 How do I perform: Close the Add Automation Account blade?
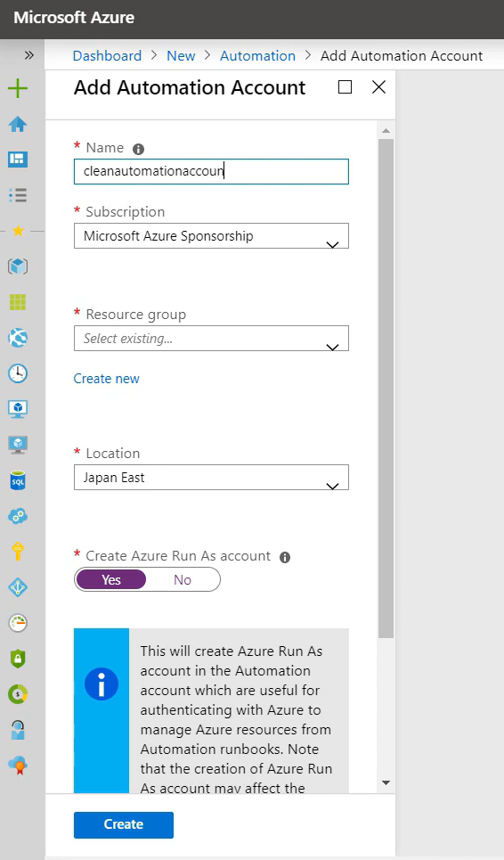click(x=378, y=86)
